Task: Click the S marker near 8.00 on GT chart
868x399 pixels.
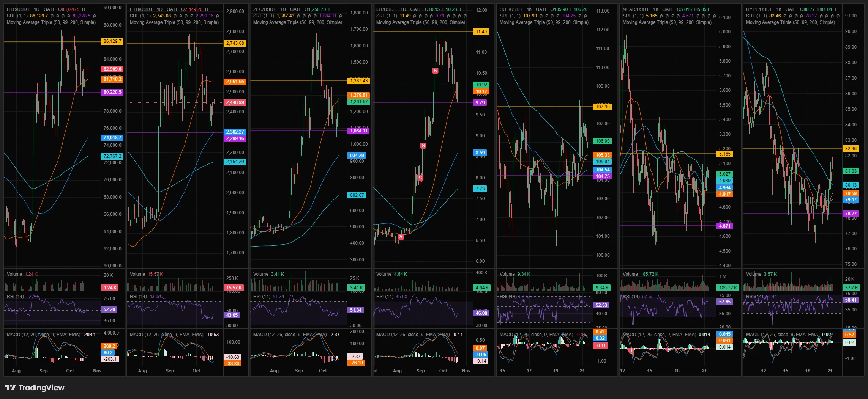Action: point(420,178)
